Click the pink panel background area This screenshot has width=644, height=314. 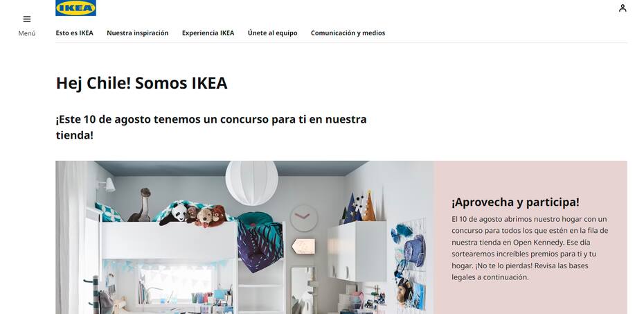(x=530, y=296)
